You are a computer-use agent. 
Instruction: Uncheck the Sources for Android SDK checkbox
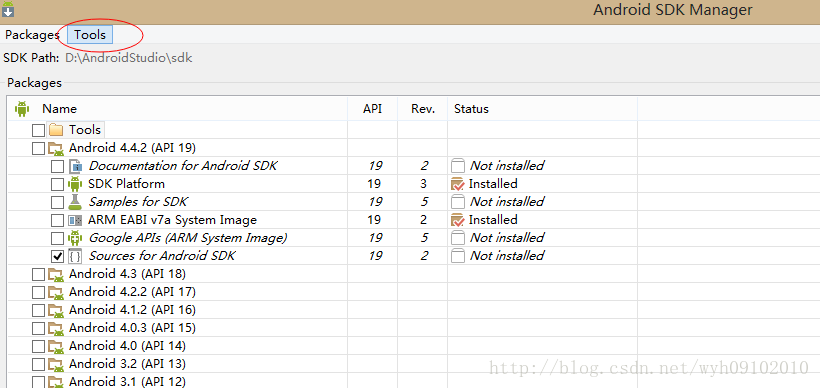pyautogui.click(x=57, y=256)
